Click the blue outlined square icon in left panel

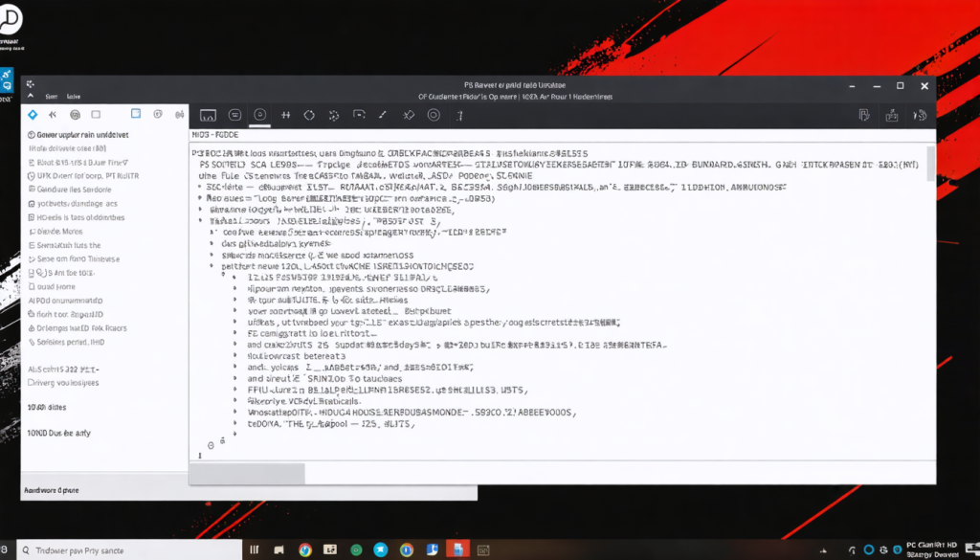[136, 114]
